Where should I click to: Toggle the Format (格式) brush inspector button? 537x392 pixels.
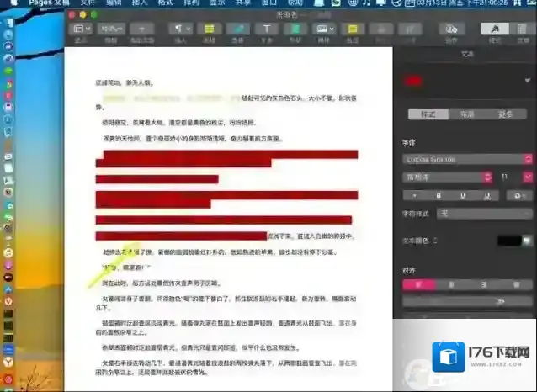(495, 29)
